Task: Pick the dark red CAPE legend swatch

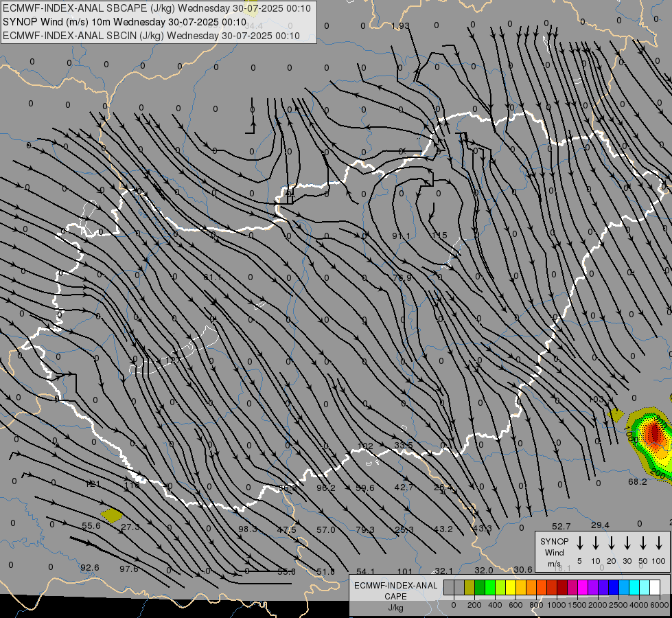Action: pyautogui.click(x=562, y=588)
